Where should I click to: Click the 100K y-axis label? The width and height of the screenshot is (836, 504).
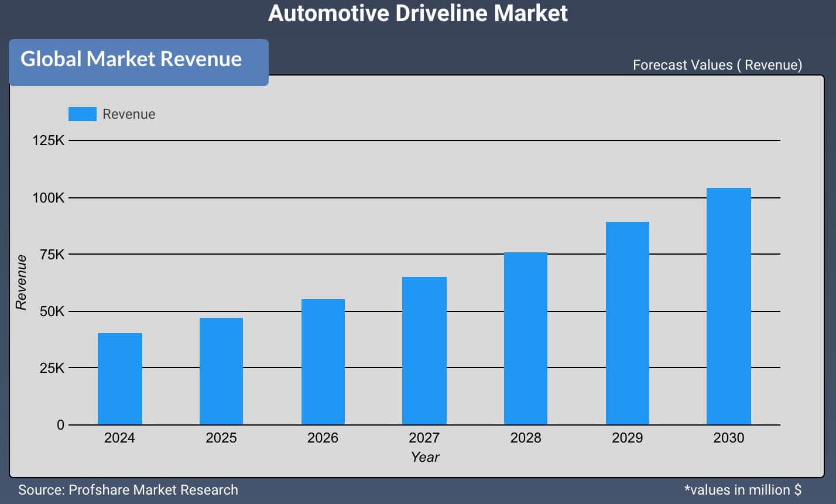coord(49,198)
